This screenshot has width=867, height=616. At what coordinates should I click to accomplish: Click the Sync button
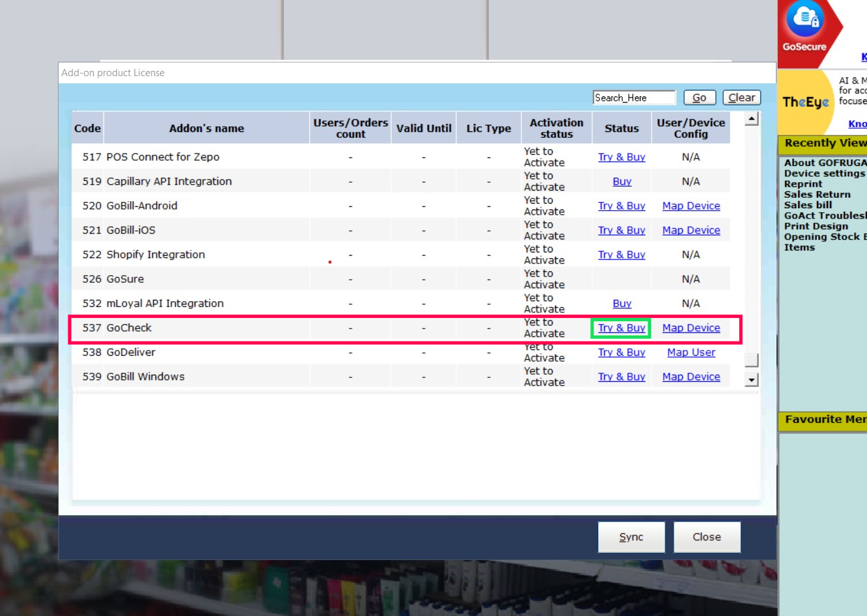(631, 537)
